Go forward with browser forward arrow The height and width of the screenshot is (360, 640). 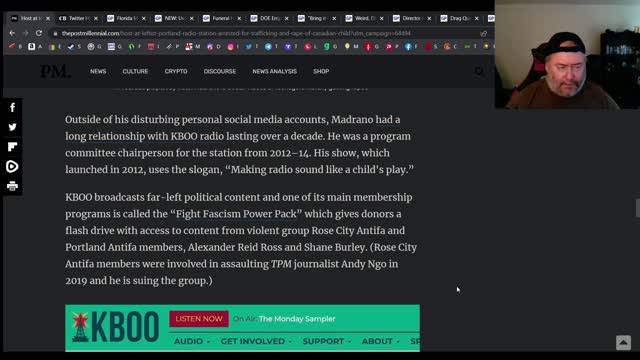point(25,33)
